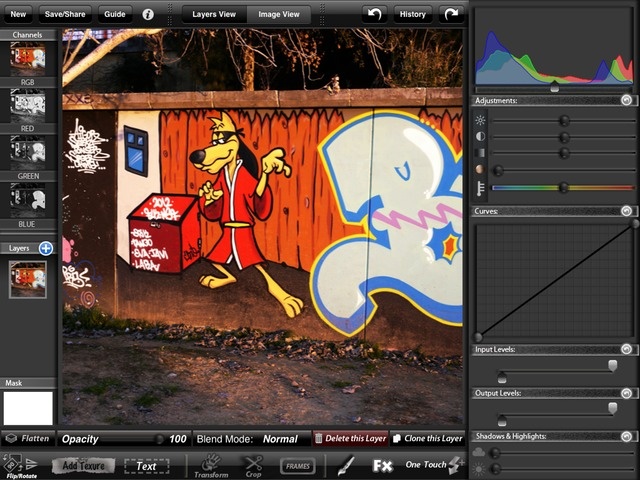This screenshot has height=480, width=640.
Task: Click the color temperature slider handle
Action: point(564,188)
